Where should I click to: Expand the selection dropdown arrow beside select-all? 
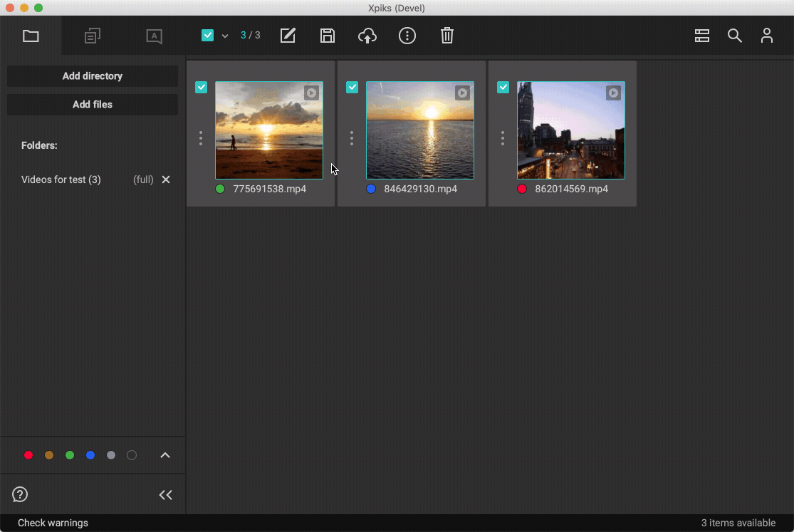point(225,36)
